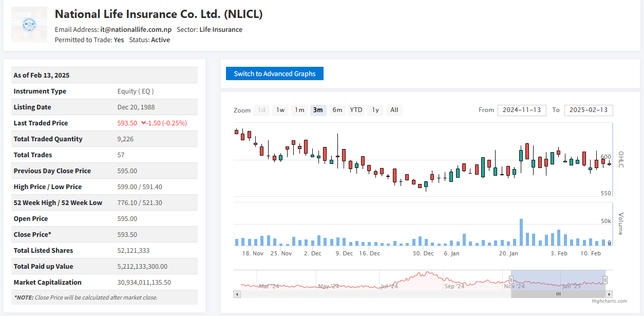This screenshot has width=644, height=316.
Task: Click the navigator scrollbar thumb grip
Action: (x=558, y=294)
